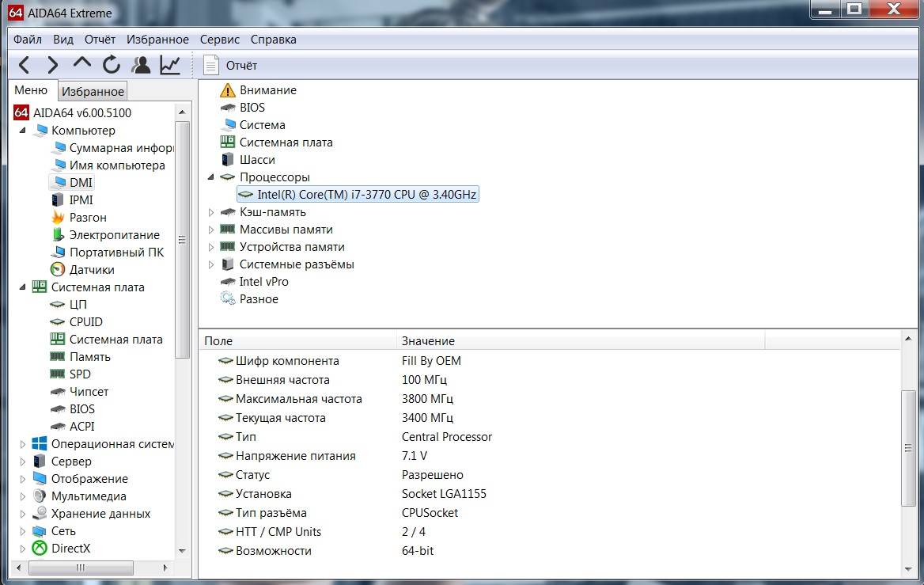This screenshot has height=585, width=924.
Task: Click the Поле column header
Action: coord(297,341)
